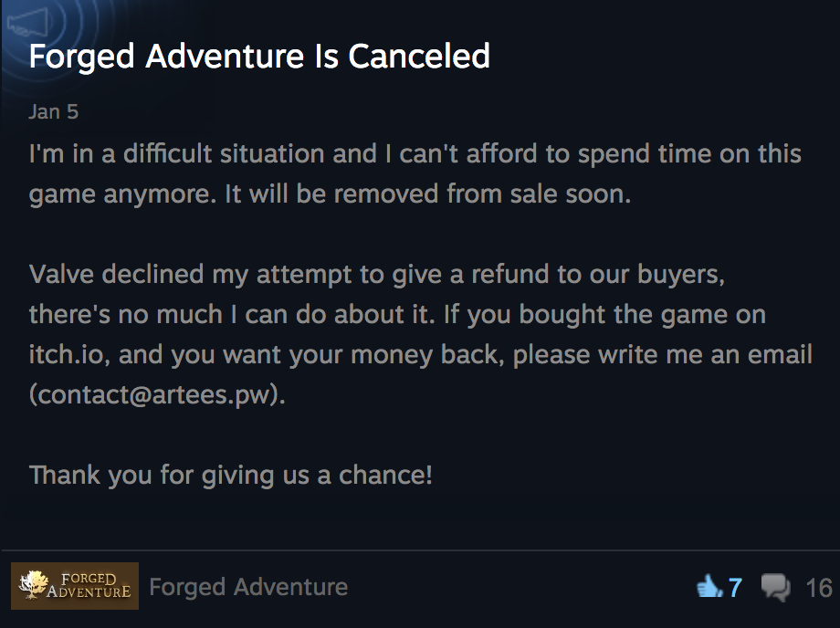Open the 'Forged Adventure Is Canceled' title
The width and height of the screenshot is (840, 628).
259,56
